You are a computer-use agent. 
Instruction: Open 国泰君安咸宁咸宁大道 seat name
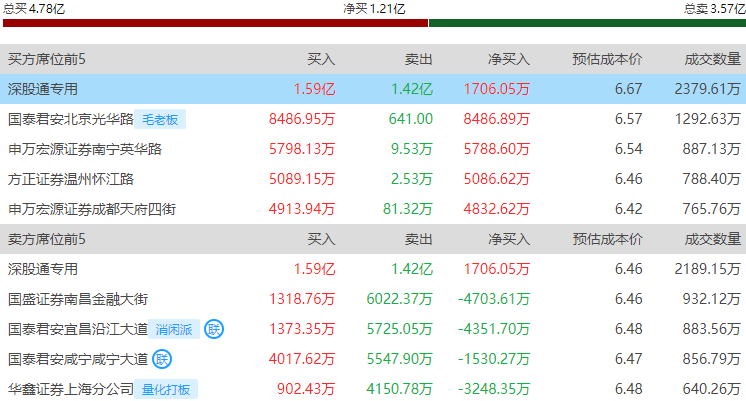78,359
